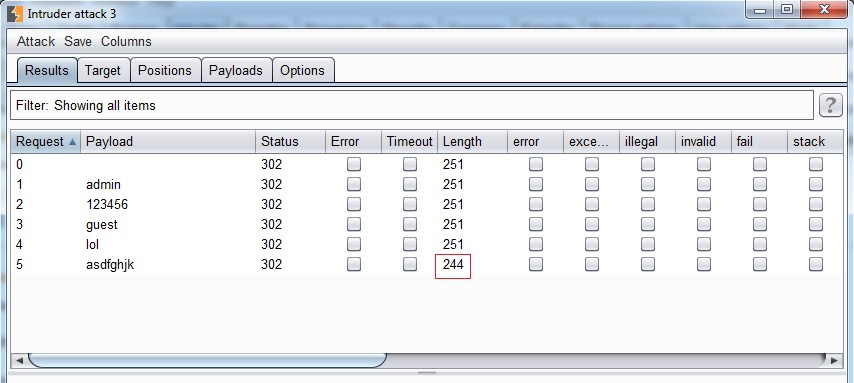Click the left scroll arrow
The height and width of the screenshot is (383, 854).
point(19,360)
